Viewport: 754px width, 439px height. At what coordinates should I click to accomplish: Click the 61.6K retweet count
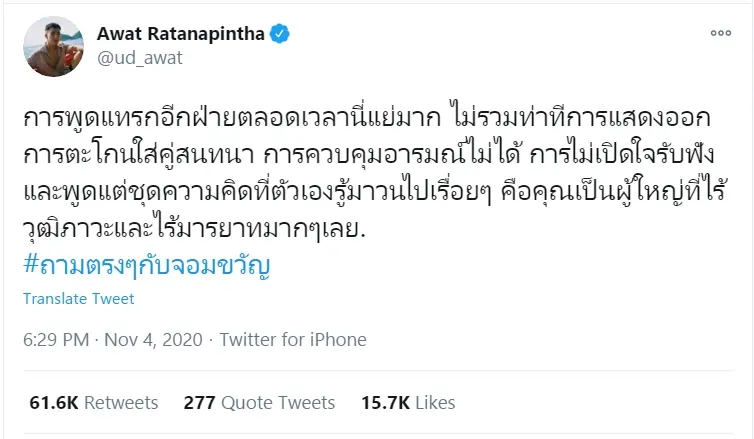(x=55, y=403)
